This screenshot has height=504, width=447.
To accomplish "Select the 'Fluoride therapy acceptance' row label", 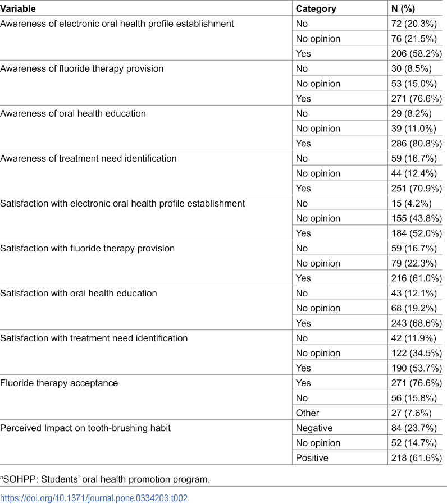I will click(59, 383).
